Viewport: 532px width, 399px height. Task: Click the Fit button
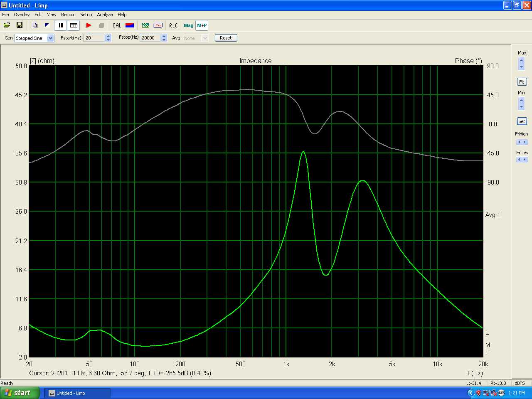522,82
